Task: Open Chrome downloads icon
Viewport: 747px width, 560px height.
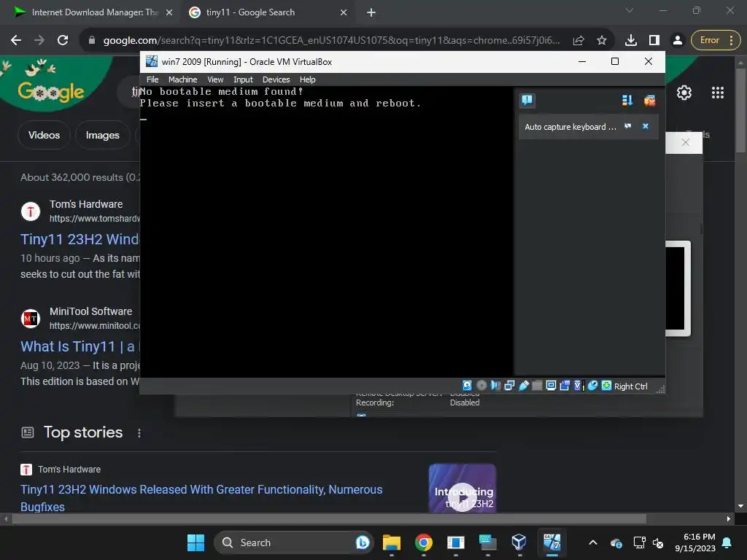Action: tap(631, 40)
